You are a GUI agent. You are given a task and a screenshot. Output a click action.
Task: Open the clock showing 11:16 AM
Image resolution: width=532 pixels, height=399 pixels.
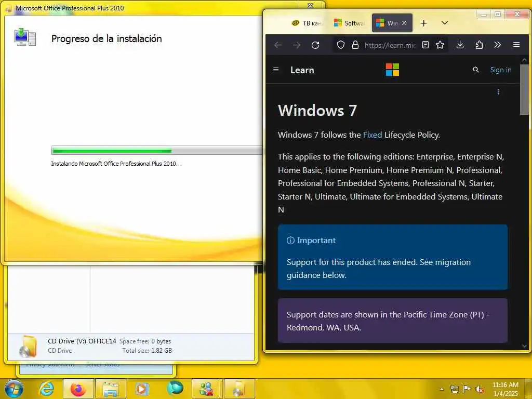click(x=505, y=389)
